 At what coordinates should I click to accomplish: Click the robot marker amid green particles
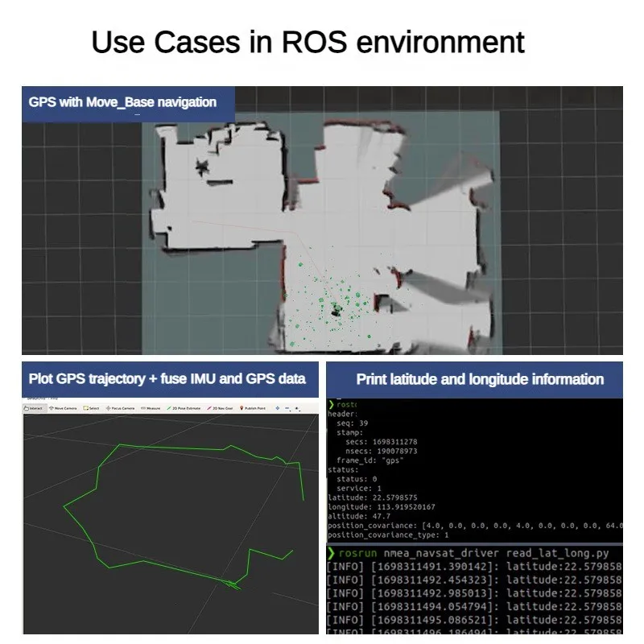(336, 309)
